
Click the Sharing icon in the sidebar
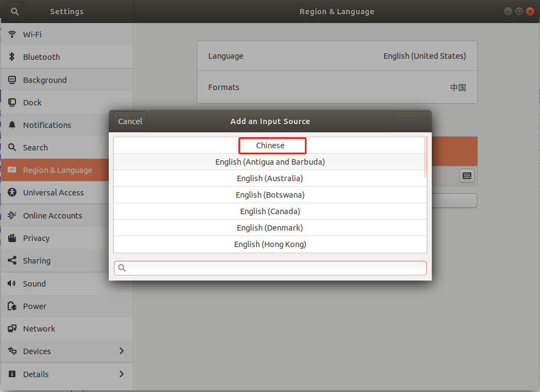click(x=12, y=260)
